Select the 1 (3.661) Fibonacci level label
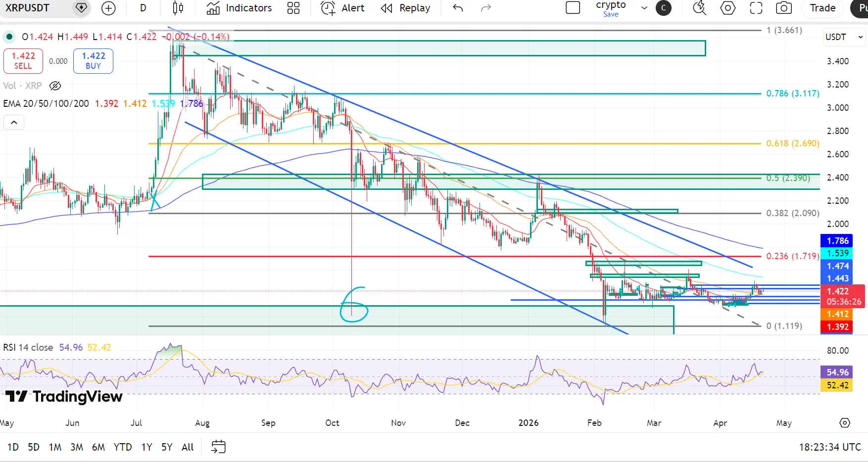868x462 pixels. coord(784,30)
